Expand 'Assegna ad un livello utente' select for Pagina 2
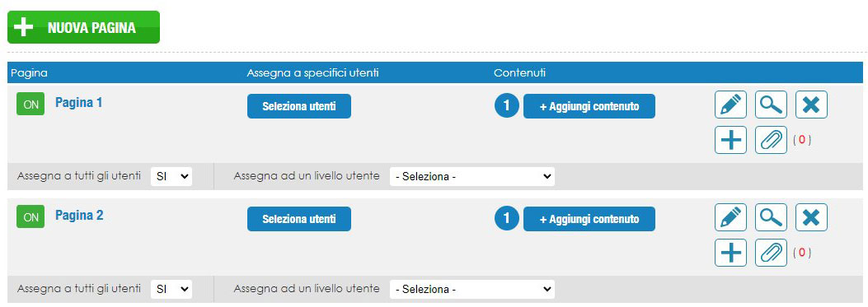Image resolution: width=868 pixels, height=307 pixels. point(472,289)
